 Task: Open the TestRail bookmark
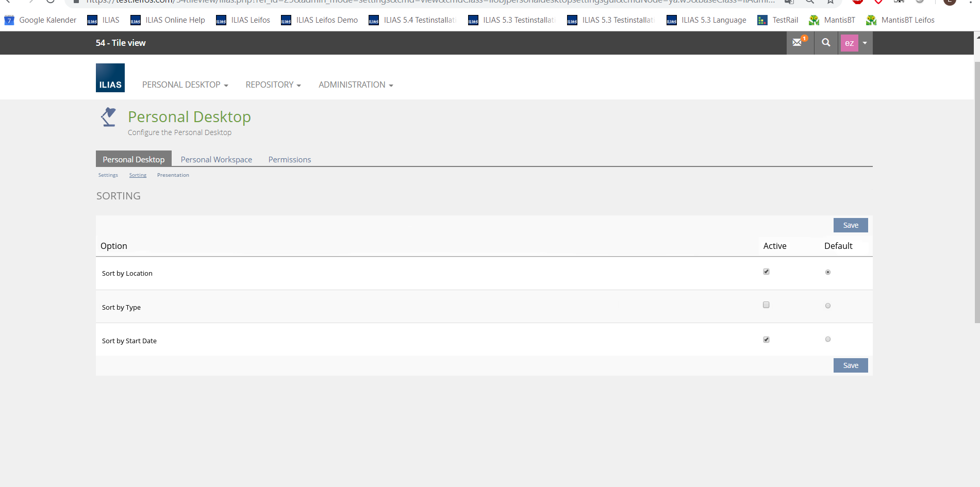(x=778, y=20)
